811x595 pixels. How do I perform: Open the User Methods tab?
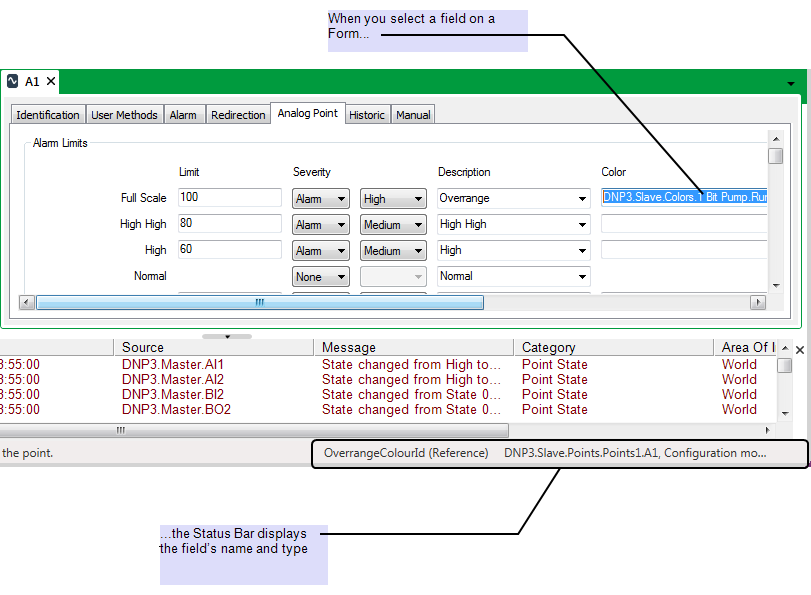[x=124, y=115]
